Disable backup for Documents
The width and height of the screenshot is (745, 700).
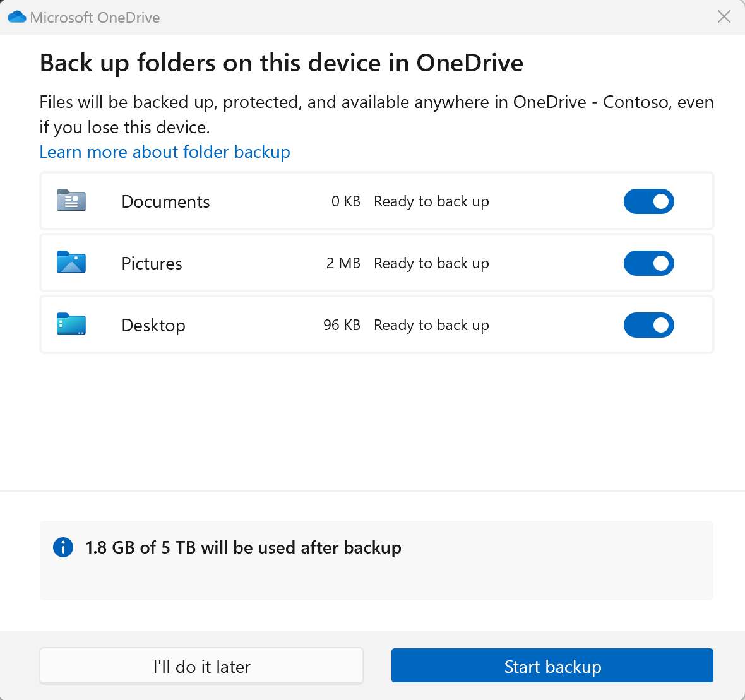point(648,201)
